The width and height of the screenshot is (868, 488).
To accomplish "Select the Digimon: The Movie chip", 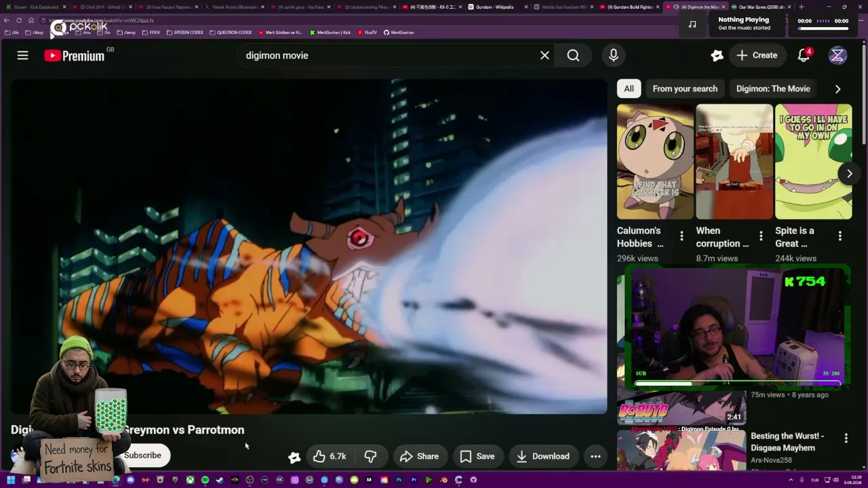I will click(773, 89).
